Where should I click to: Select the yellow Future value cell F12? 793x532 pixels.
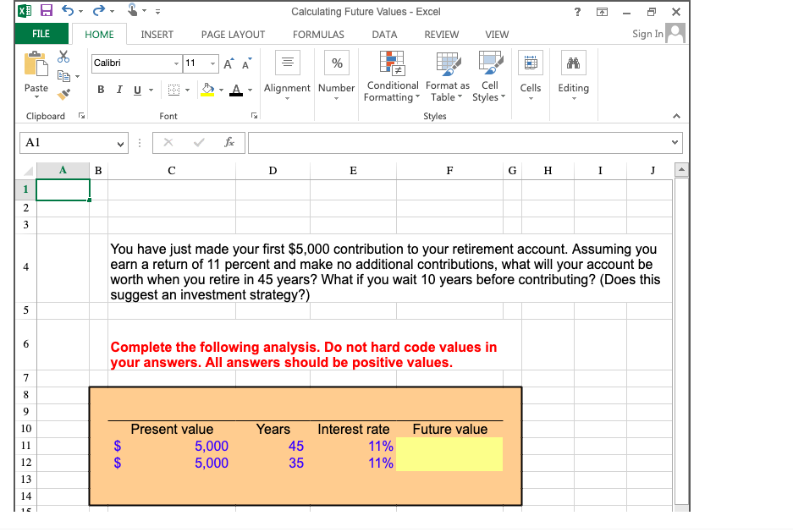click(449, 463)
